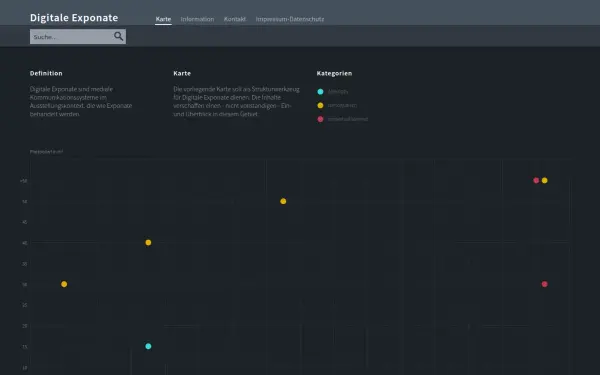The width and height of the screenshot is (600, 375).
Task: Click the y-axis label 25
Action: click(25, 305)
